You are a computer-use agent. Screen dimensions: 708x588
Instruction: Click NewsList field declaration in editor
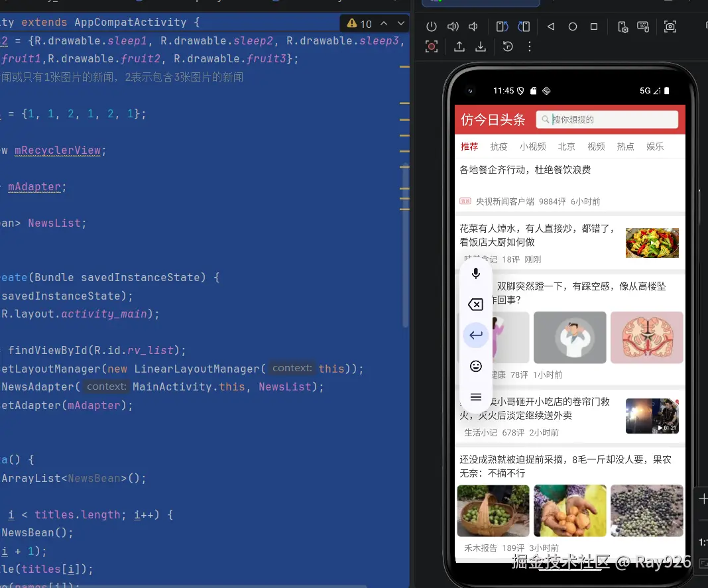point(54,223)
